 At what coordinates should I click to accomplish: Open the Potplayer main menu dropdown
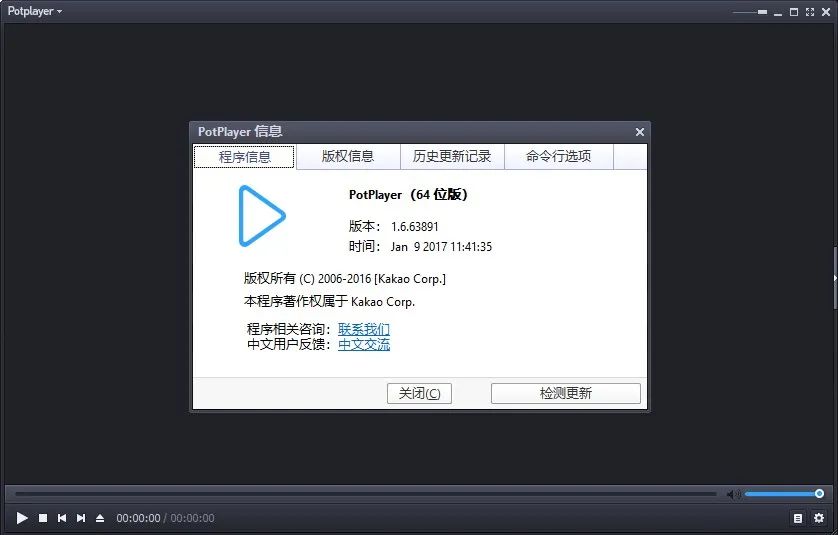click(x=35, y=11)
